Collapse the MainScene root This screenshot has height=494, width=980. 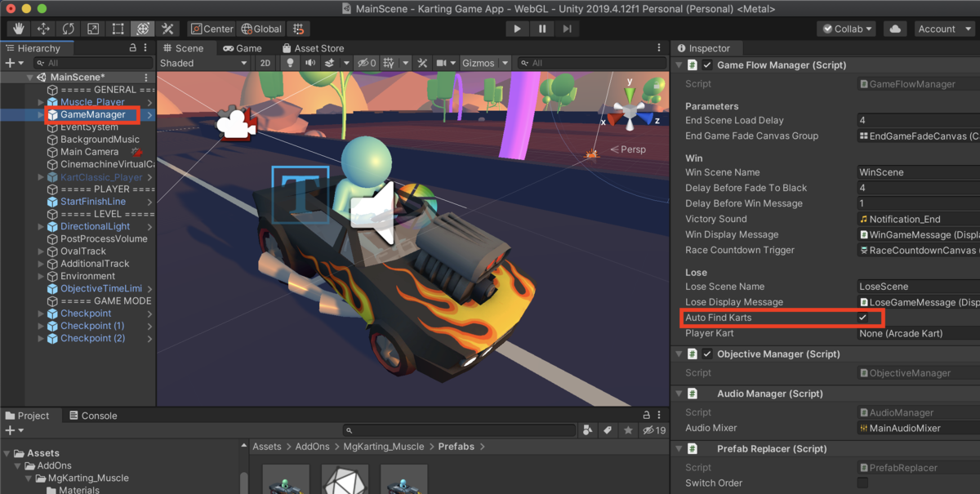(x=30, y=78)
